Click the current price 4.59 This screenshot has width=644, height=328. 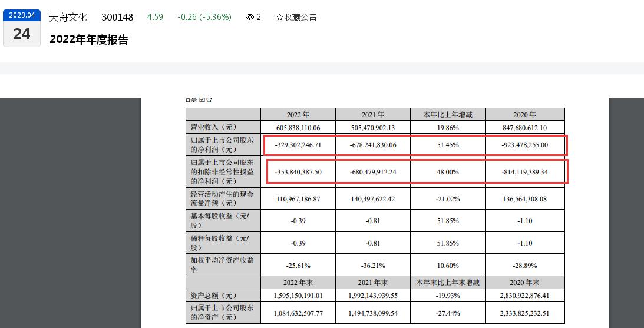click(x=155, y=17)
